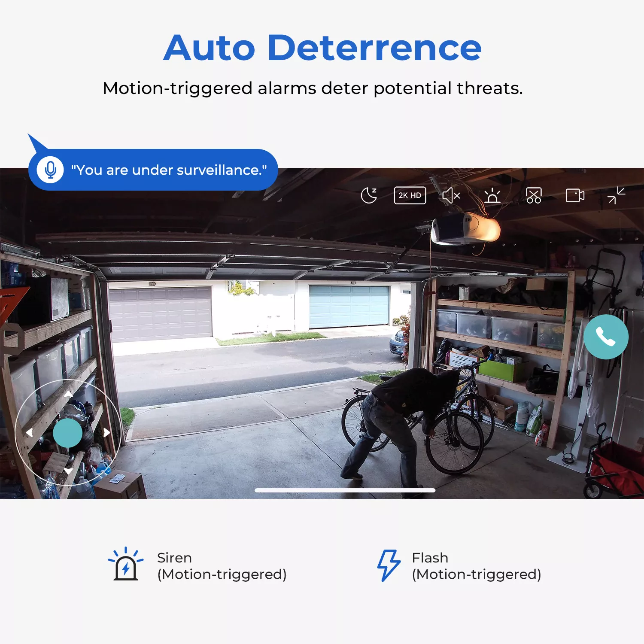The height and width of the screenshot is (644, 644).
Task: Click the lightning bolt Flash icon
Action: pyautogui.click(x=389, y=565)
